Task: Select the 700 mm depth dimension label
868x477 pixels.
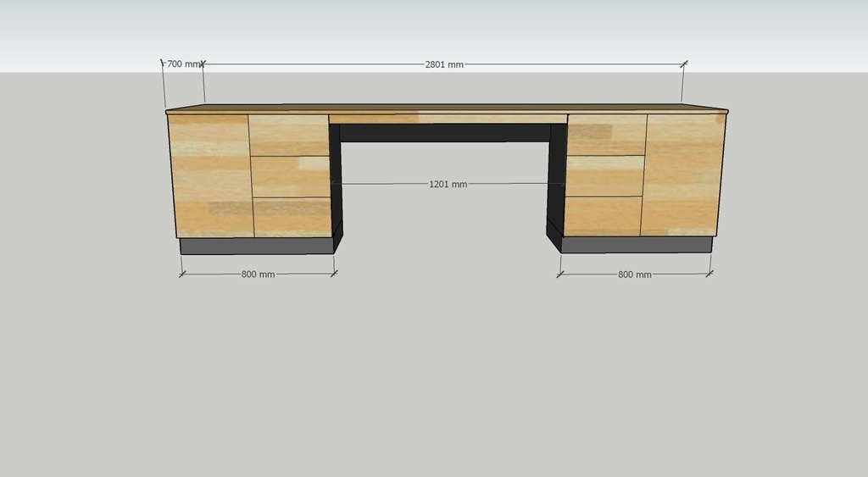Action: click(183, 64)
